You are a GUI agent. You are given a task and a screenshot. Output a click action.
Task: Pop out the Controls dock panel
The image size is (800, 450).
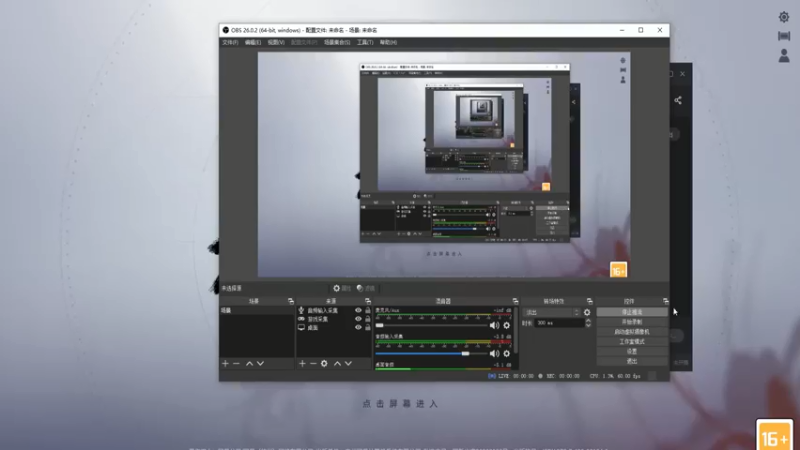coord(666,301)
